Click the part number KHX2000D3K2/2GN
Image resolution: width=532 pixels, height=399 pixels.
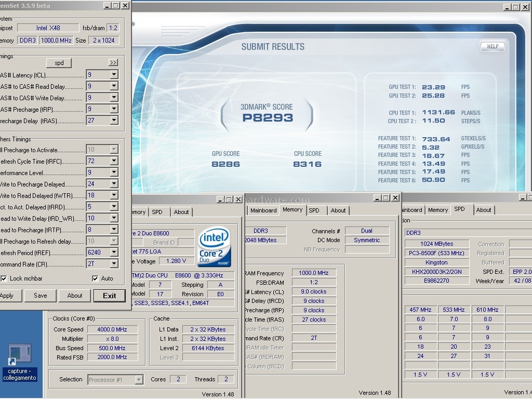pyautogui.click(x=436, y=272)
